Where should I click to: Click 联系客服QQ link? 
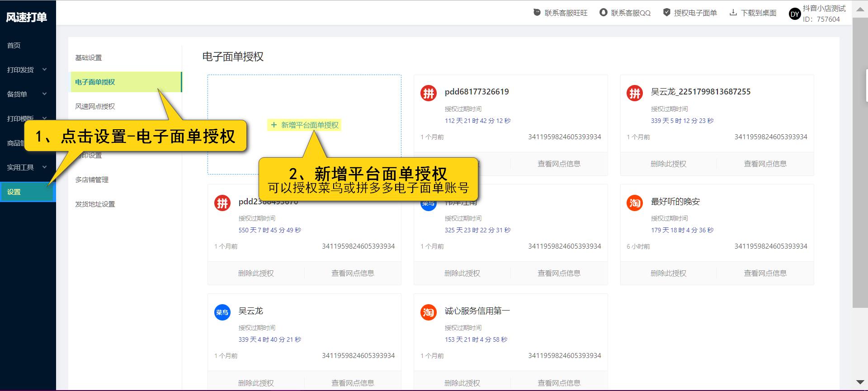[x=631, y=13]
